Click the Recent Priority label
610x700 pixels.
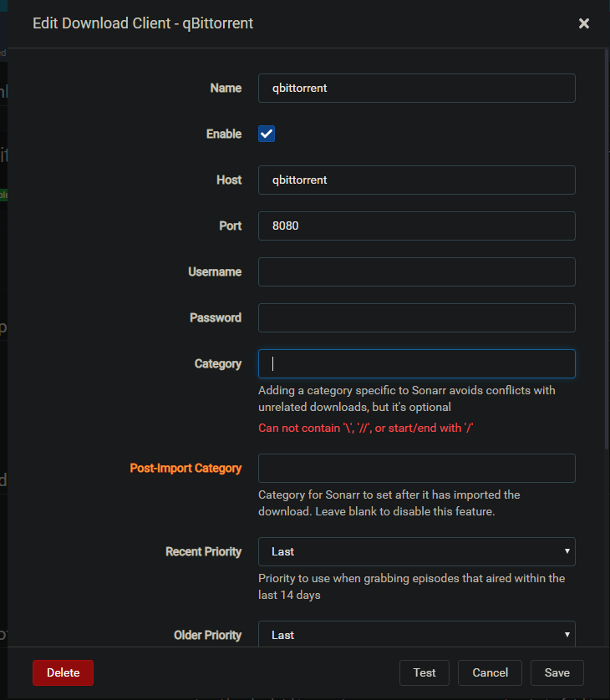[203, 552]
